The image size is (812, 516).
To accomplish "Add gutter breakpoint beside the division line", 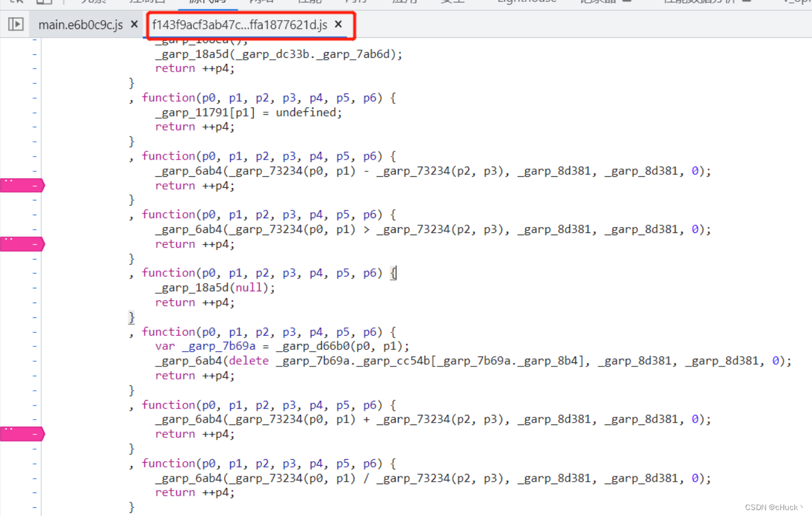I will [34, 478].
